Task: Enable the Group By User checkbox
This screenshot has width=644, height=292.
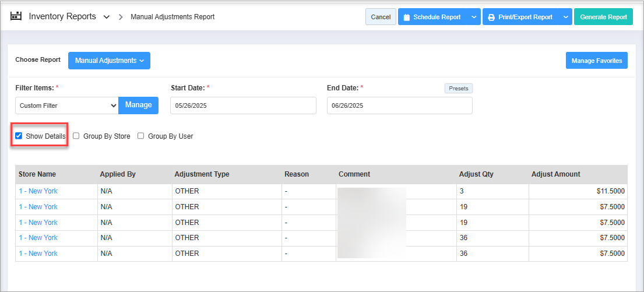Action: pyautogui.click(x=140, y=136)
